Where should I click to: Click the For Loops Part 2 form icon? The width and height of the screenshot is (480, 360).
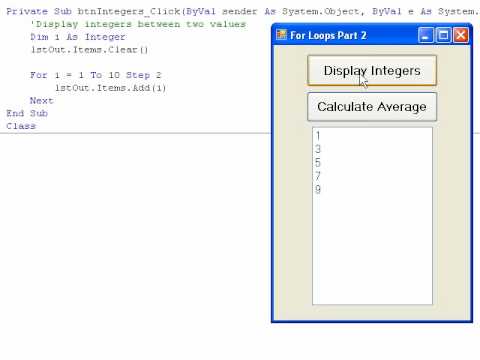click(x=281, y=35)
